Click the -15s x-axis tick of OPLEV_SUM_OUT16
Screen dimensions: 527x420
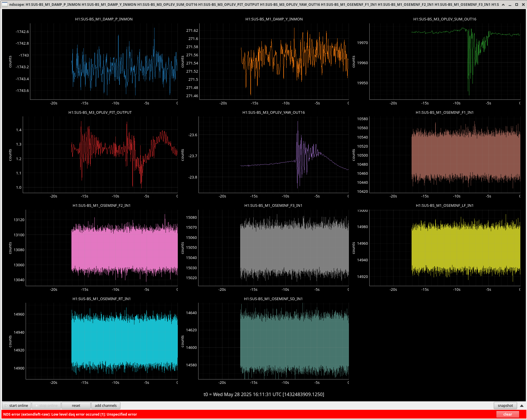[x=425, y=103]
